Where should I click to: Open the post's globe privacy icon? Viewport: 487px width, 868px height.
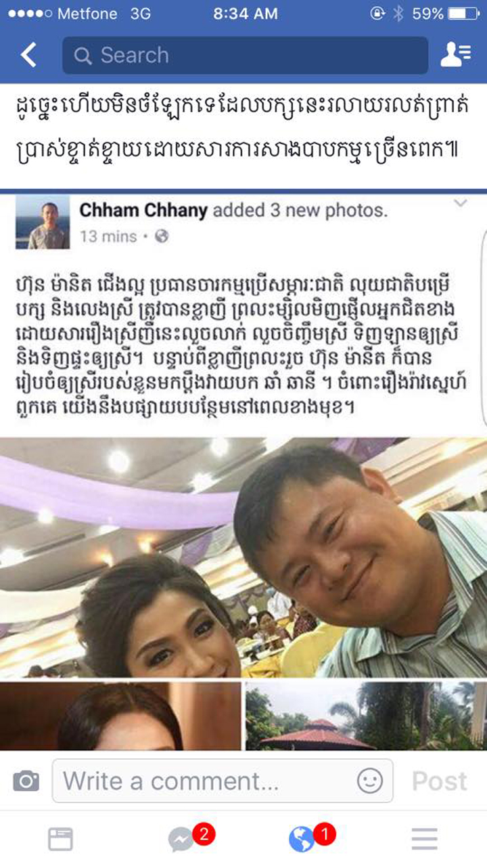pos(162,236)
